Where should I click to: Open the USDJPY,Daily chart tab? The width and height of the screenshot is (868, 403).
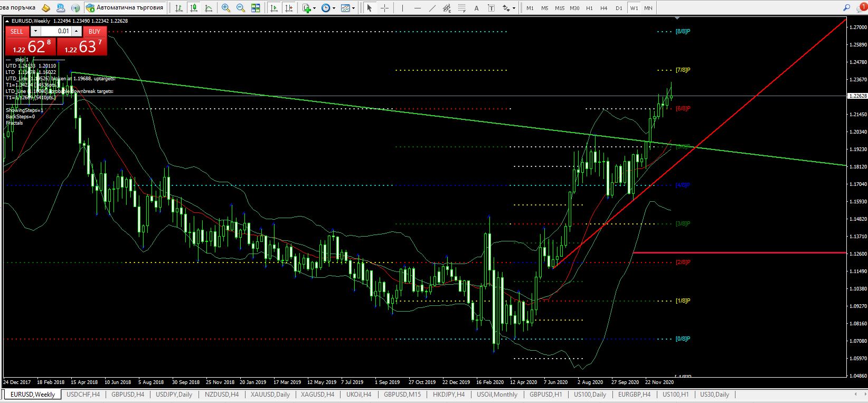click(x=174, y=395)
